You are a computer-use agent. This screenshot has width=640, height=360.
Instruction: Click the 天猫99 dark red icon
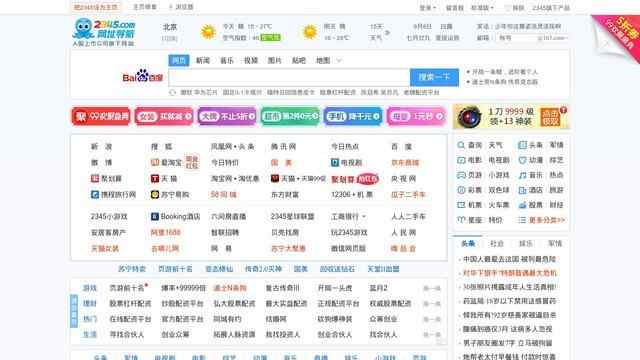pos(275,179)
